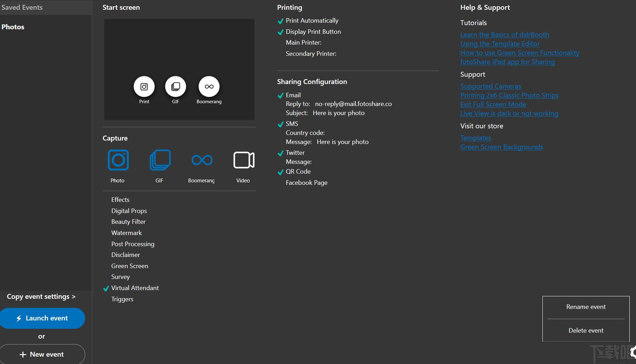This screenshot has width=636, height=364.
Task: Select the GIF capture mode icon
Action: click(160, 160)
